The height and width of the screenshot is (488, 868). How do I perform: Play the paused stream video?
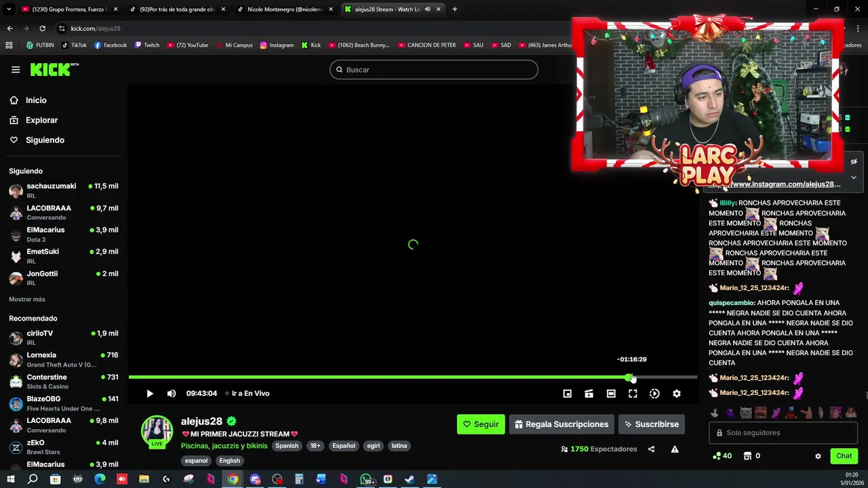click(150, 394)
